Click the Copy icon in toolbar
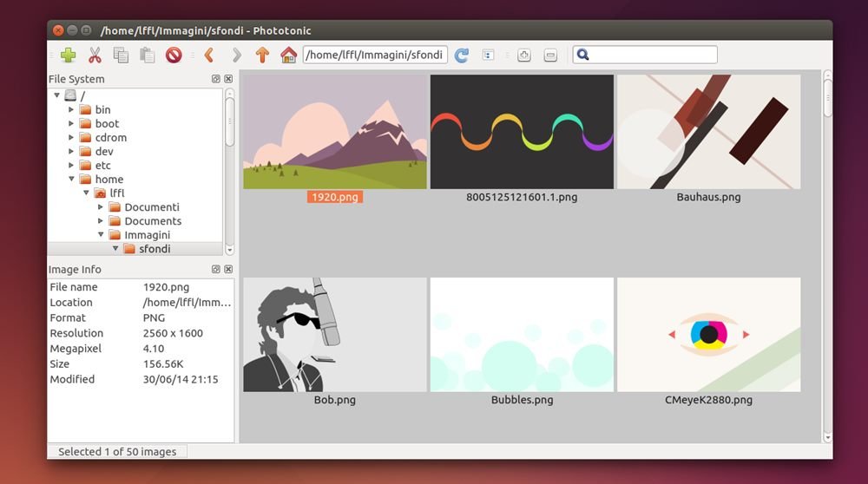 [x=122, y=55]
